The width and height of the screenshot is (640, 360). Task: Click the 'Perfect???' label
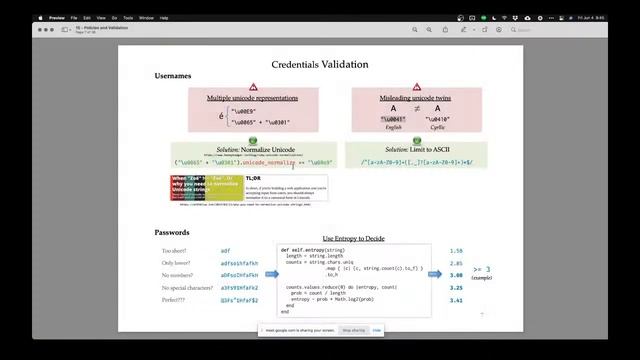(173, 300)
